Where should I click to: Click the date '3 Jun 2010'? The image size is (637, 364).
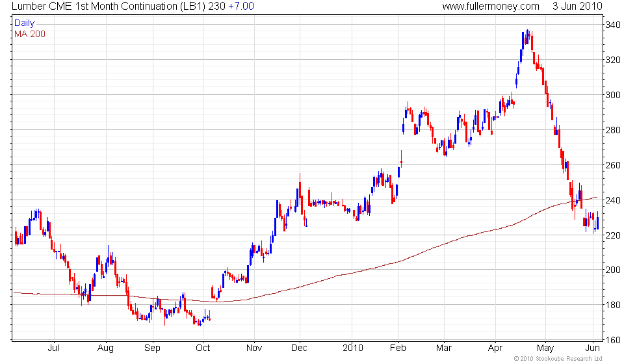pos(577,6)
